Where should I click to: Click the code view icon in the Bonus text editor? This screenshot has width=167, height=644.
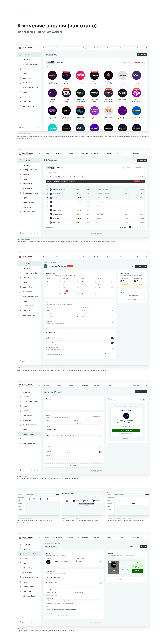coord(73,436)
